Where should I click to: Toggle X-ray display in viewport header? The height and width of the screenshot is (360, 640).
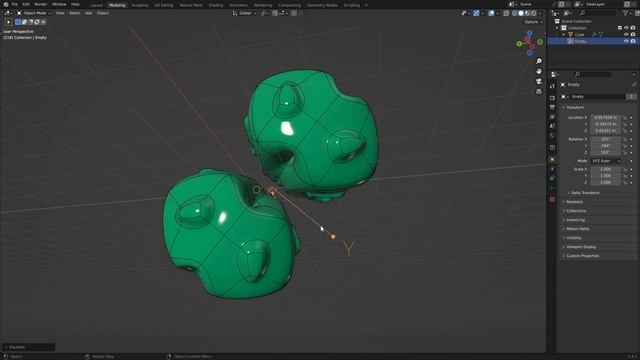[x=506, y=13]
